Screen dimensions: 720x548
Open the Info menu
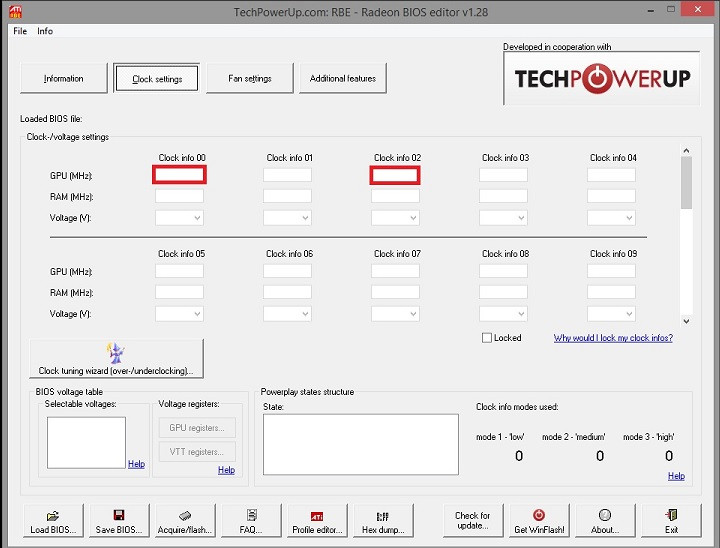click(45, 31)
